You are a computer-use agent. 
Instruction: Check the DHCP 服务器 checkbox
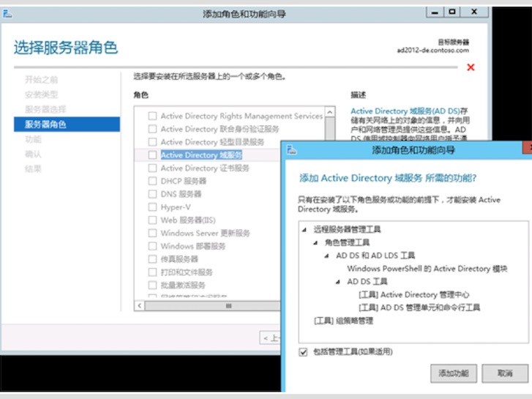click(152, 181)
